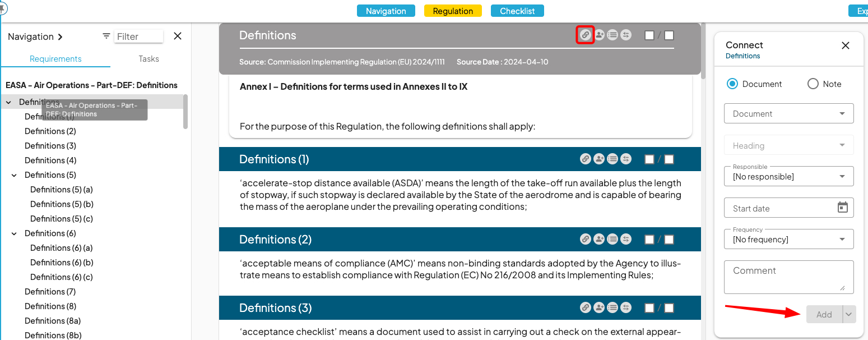868x340 pixels.
Task: Click the add-person icon on Definitions (1)
Action: (599, 159)
